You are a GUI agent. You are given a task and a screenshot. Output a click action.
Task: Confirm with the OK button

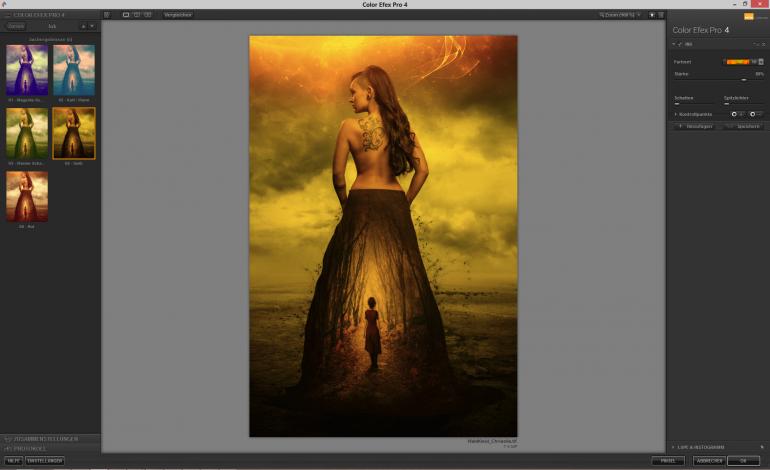coord(743,461)
